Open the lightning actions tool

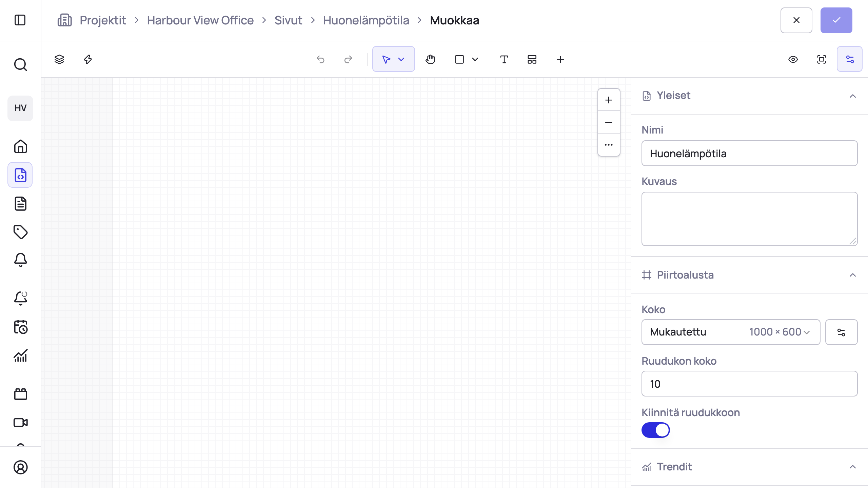pyautogui.click(x=88, y=59)
